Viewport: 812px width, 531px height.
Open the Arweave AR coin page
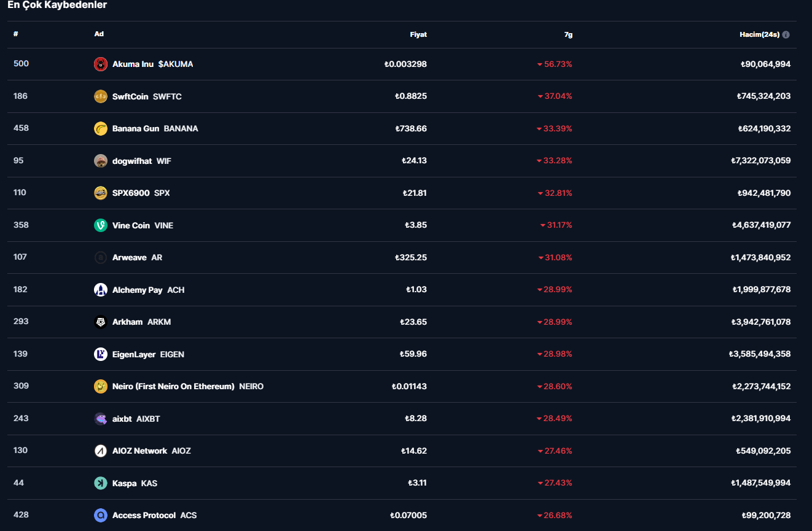(x=137, y=257)
